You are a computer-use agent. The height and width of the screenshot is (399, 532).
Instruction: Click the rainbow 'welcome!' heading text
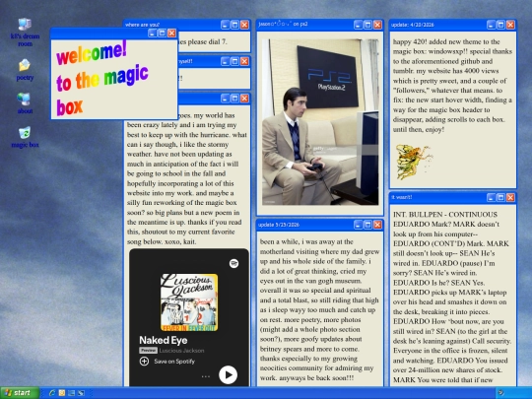[92, 53]
